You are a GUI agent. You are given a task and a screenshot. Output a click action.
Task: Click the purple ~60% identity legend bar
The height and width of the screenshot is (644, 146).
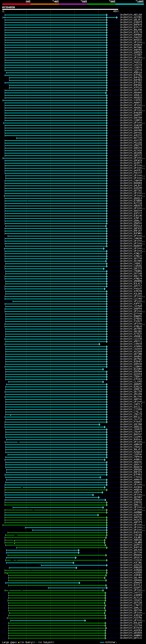[x=73, y=4]
